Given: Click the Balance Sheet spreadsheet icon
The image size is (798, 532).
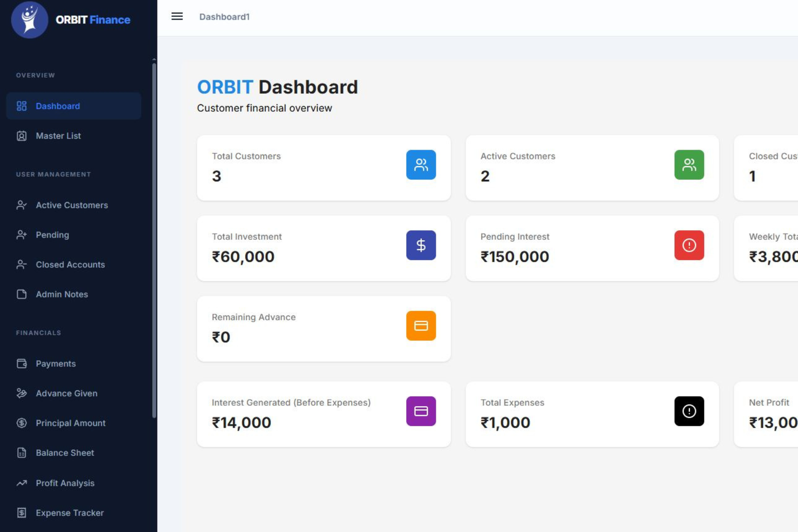Looking at the screenshot, I should (21, 453).
